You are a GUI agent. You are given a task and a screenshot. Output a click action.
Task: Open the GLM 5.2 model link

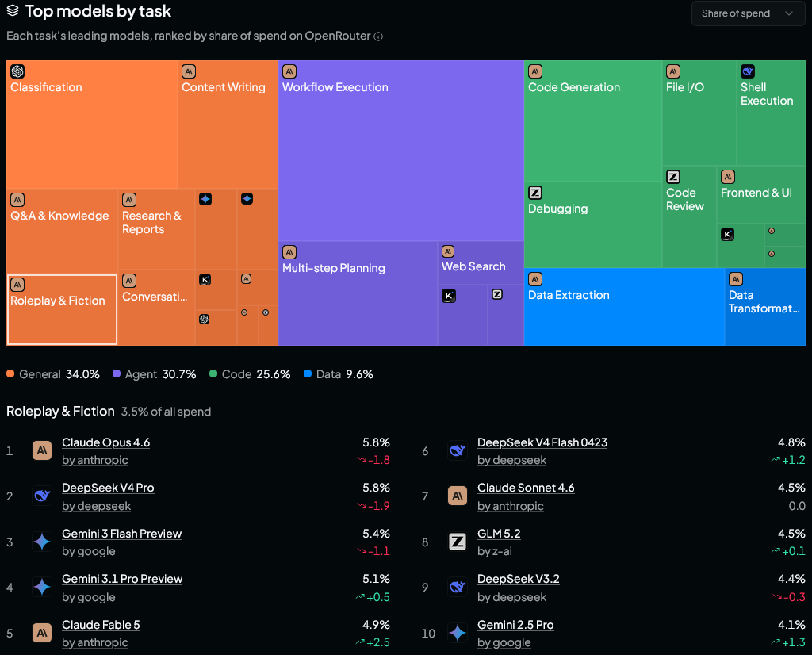pos(499,534)
